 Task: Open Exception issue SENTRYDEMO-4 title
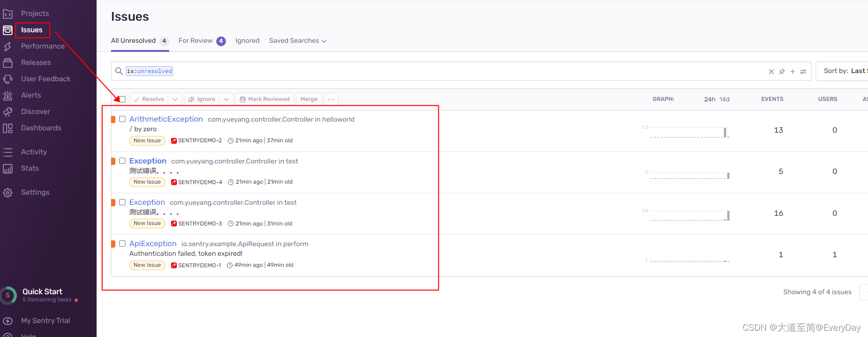pos(148,161)
